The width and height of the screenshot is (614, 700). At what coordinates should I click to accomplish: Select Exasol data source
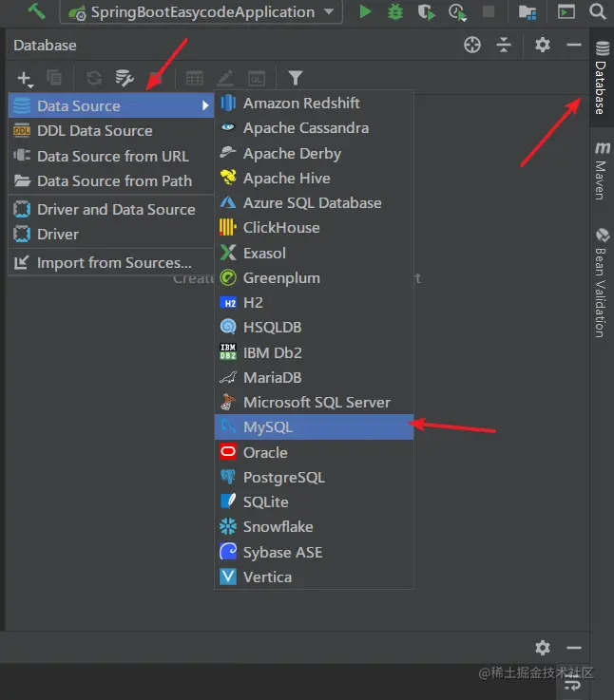[x=315, y=254]
